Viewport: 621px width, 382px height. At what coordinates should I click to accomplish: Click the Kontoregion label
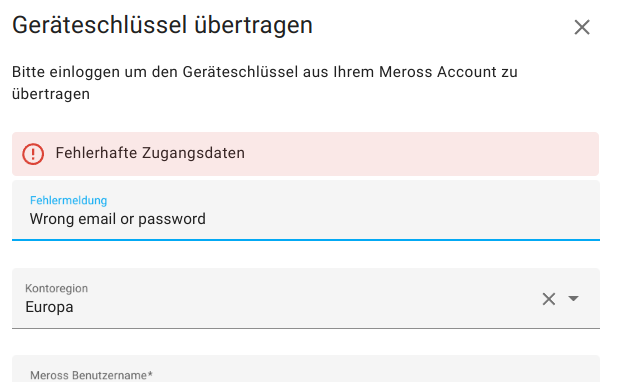[57, 288]
